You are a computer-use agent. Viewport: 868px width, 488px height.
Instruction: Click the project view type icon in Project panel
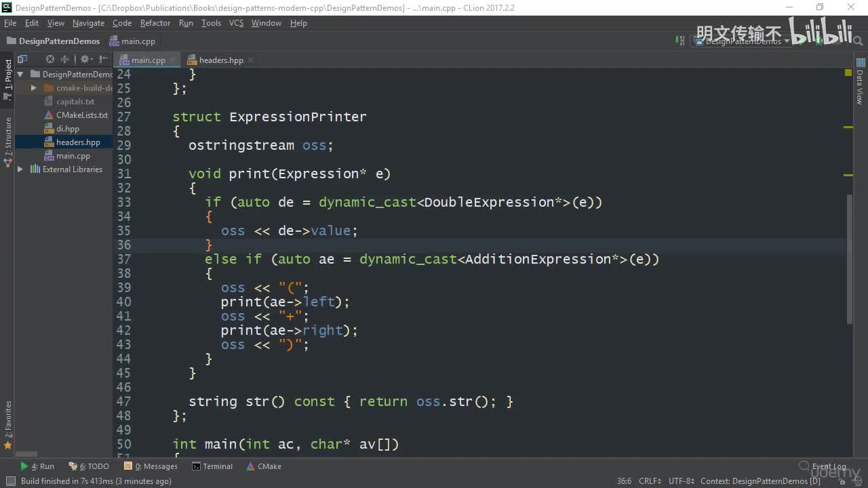tap(22, 59)
